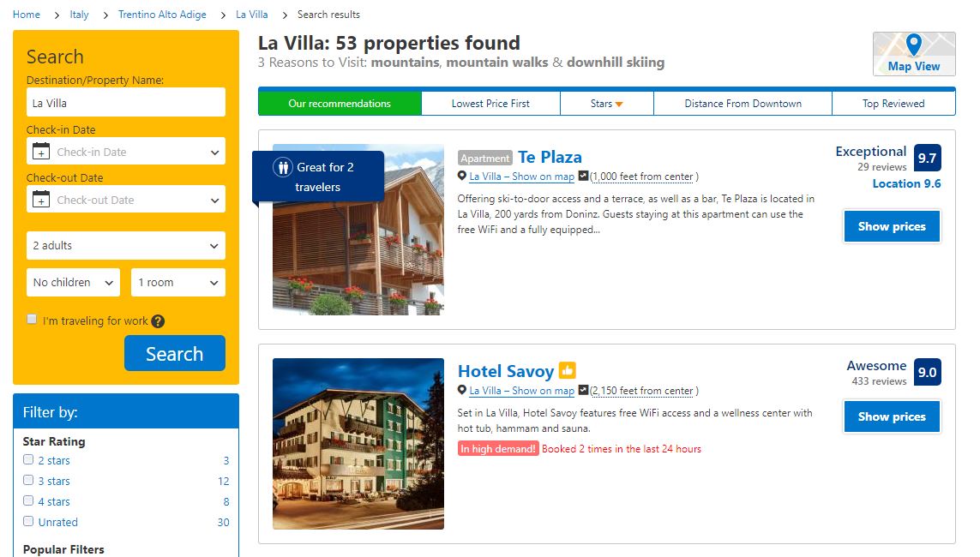This screenshot has height=557, width=980.
Task: Click the Map View pin icon
Action: pos(913,45)
